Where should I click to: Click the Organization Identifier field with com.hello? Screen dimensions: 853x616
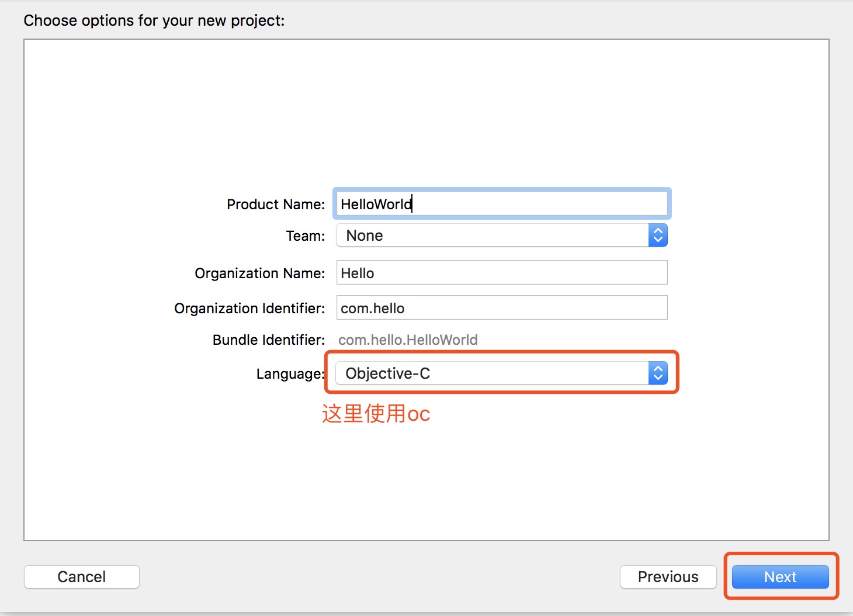[x=502, y=308]
